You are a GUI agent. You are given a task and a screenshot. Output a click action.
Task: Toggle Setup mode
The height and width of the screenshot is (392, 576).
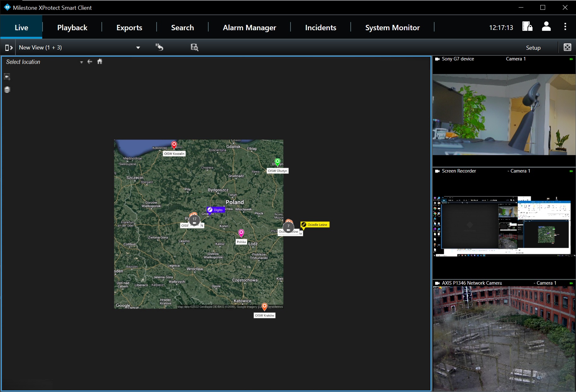click(533, 48)
